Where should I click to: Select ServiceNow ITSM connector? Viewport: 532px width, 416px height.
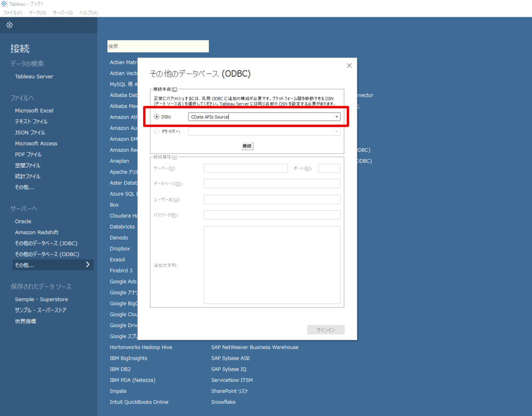point(232,380)
